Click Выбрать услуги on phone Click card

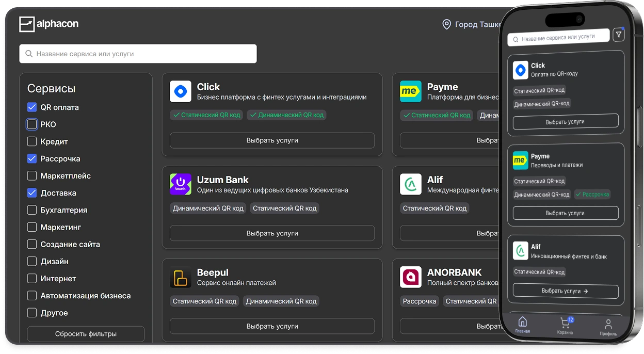coord(566,122)
